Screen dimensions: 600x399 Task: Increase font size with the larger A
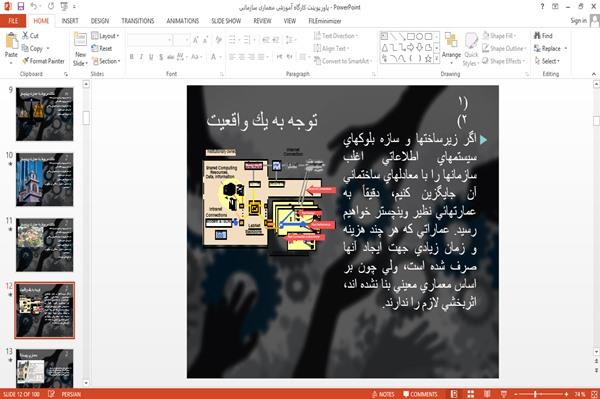click(x=196, y=40)
